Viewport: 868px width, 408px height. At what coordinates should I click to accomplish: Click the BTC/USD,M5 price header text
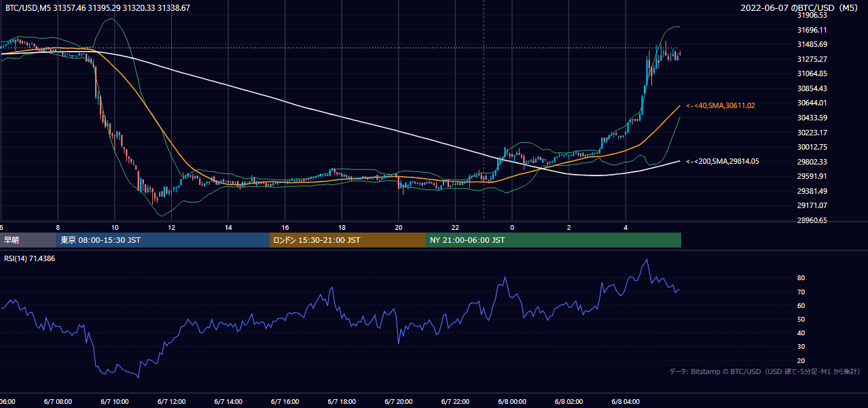click(98, 8)
